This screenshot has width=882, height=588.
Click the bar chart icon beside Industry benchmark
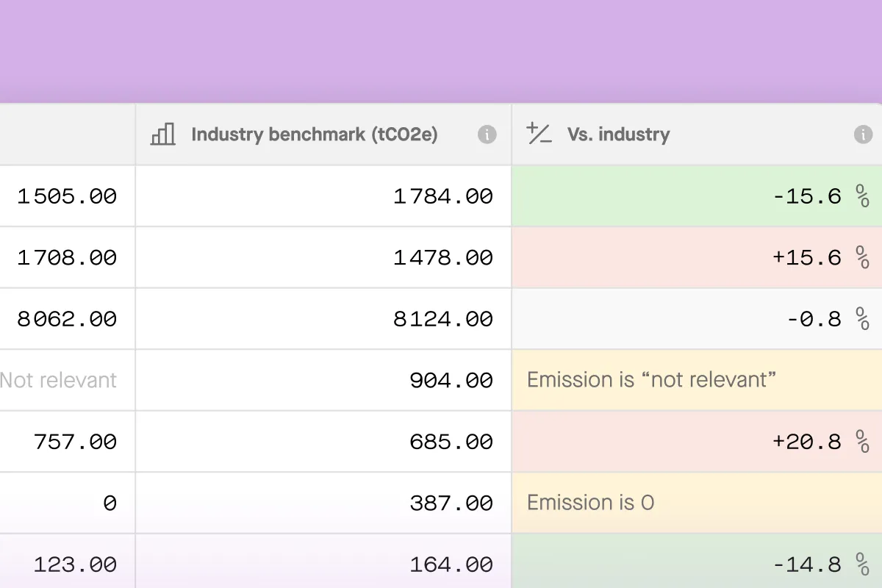[x=162, y=135]
